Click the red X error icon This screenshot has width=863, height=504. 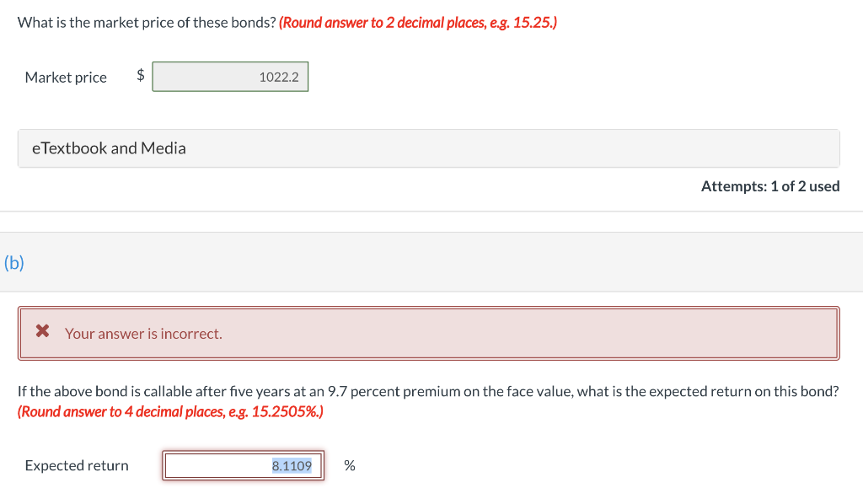pos(42,330)
